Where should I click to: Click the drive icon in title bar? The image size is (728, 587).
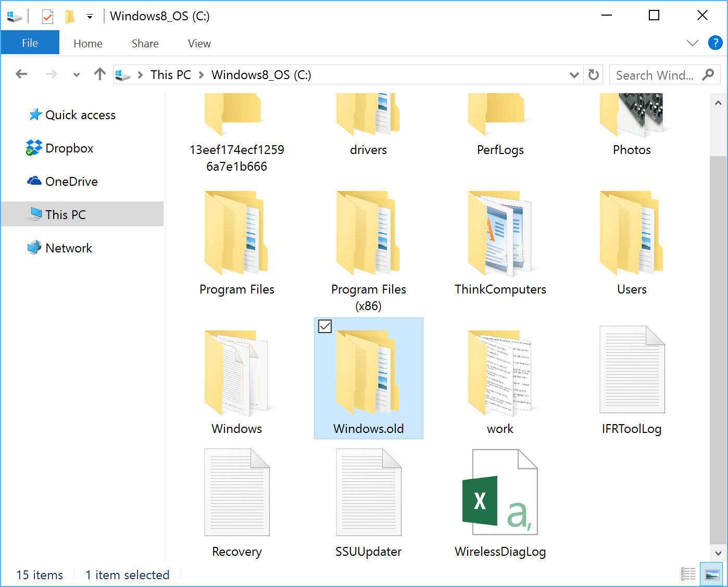14,17
